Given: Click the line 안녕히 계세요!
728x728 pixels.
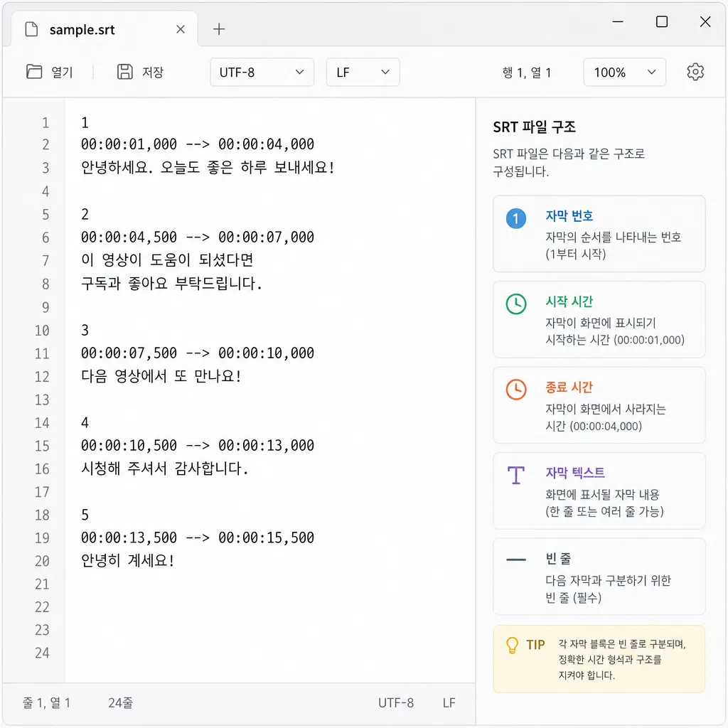Looking at the screenshot, I should coord(128,560).
